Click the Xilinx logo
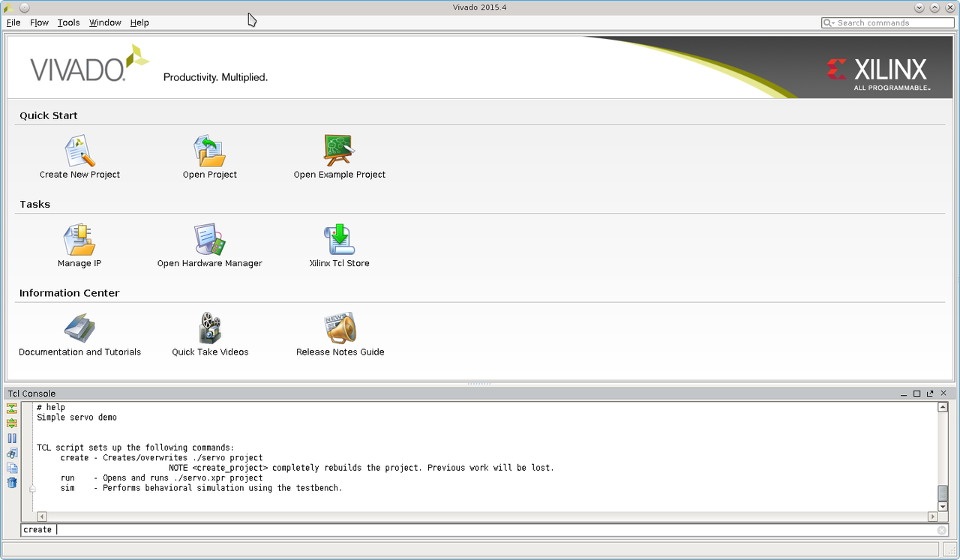Screen dimensions: 960x560 877,73
